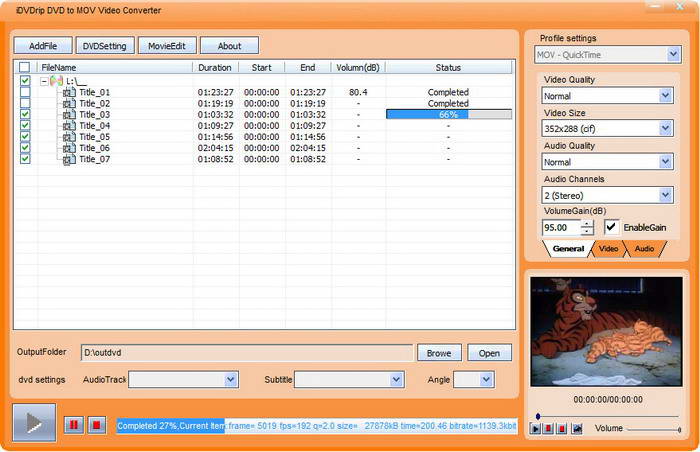The image size is (700, 452).
Task: Uncheck the Title_04 checkbox
Action: 25,126
